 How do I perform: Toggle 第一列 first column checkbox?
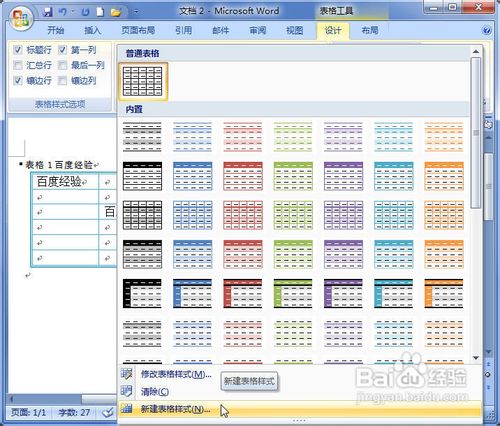tap(62, 50)
